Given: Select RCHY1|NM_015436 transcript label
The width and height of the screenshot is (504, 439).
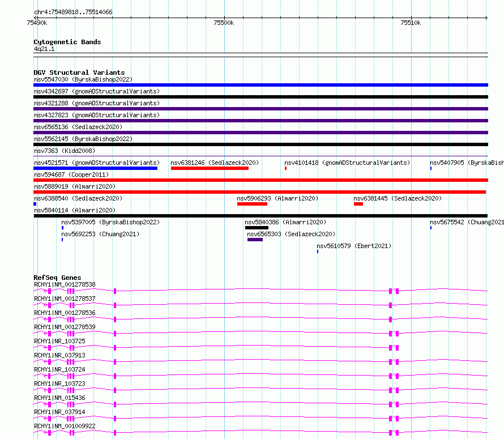Looking at the screenshot, I should click(59, 398).
